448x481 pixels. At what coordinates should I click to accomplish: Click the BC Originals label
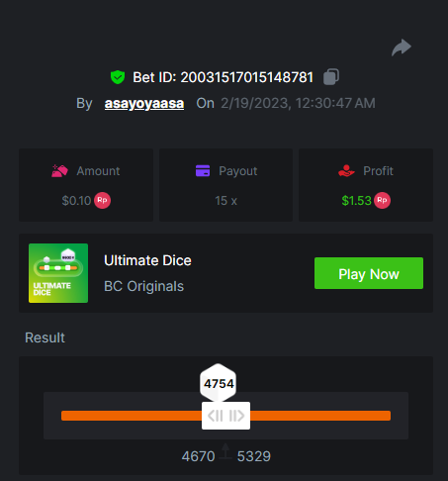point(143,286)
